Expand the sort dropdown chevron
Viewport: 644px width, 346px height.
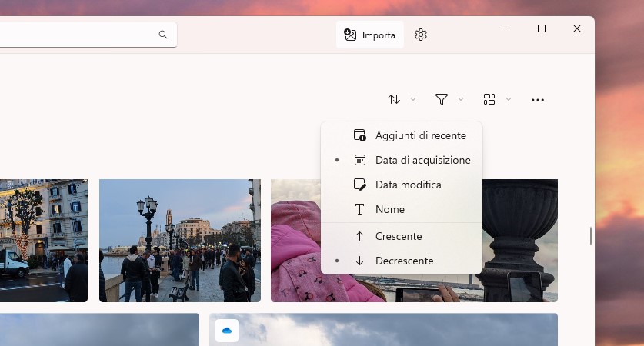[x=413, y=99]
